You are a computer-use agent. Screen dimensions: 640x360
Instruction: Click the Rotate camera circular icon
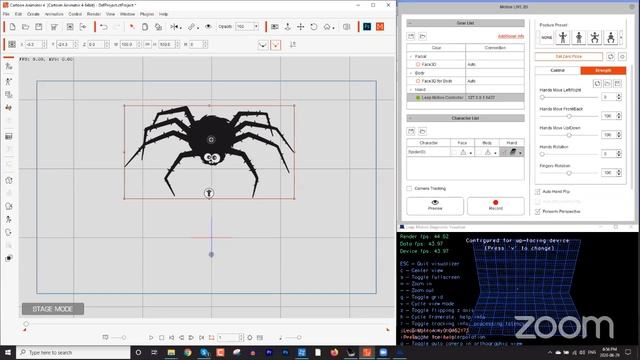click(x=313, y=27)
